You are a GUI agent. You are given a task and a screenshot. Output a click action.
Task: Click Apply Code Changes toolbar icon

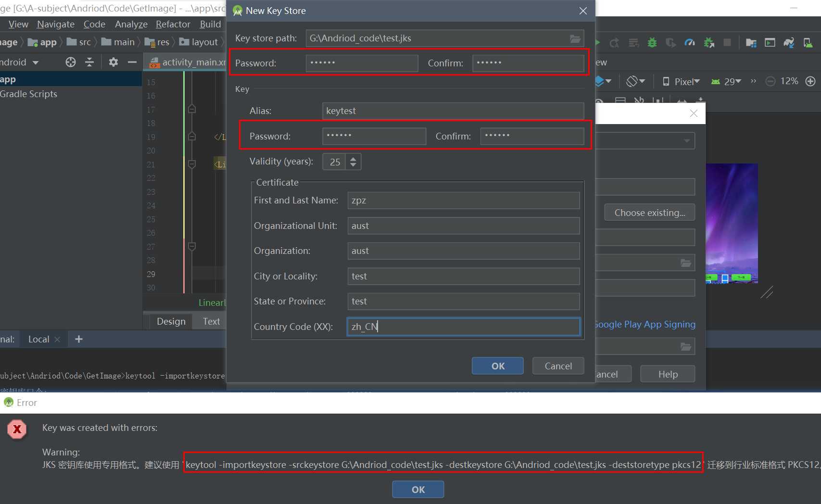click(x=634, y=43)
